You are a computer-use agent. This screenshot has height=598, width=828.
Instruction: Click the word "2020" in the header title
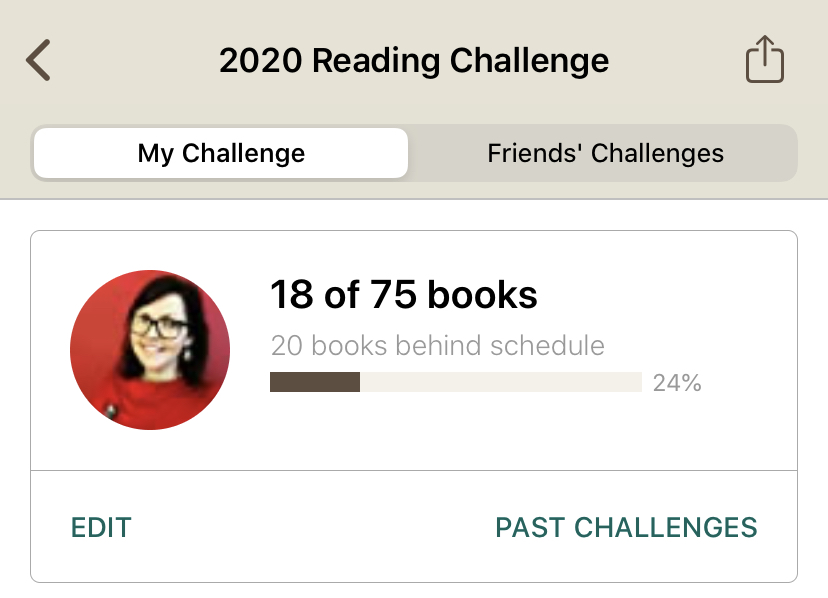click(261, 61)
